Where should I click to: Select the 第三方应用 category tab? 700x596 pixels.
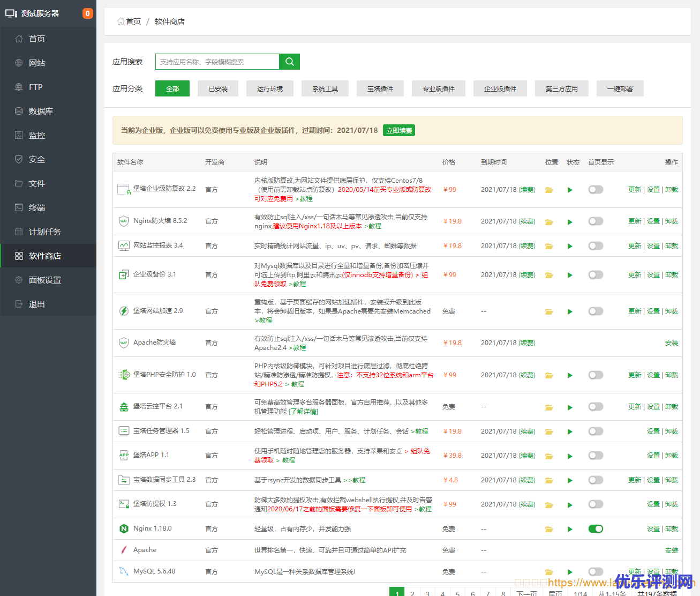pos(562,88)
